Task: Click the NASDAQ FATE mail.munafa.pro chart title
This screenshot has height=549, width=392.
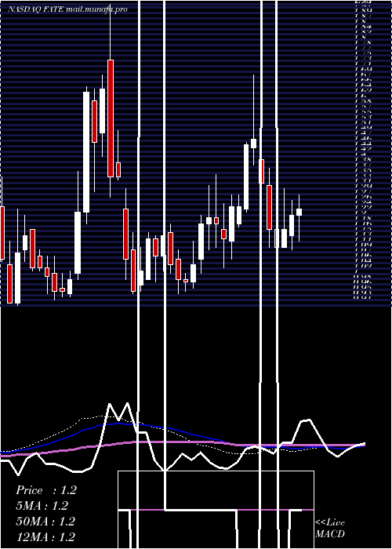Action: point(67,9)
